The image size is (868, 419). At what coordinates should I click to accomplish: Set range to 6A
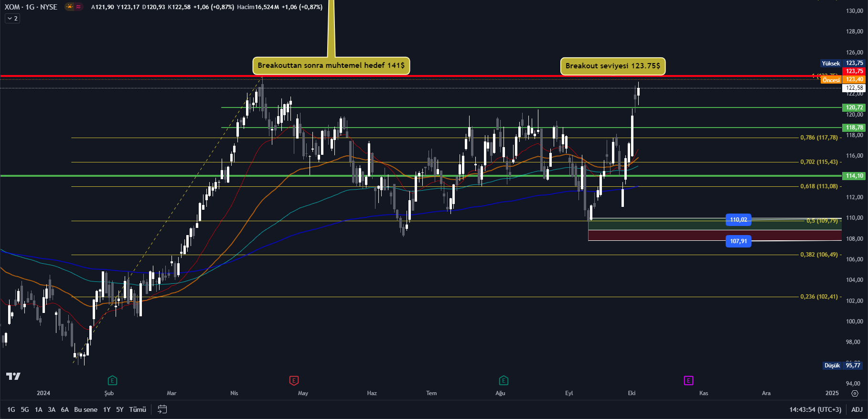(x=65, y=409)
